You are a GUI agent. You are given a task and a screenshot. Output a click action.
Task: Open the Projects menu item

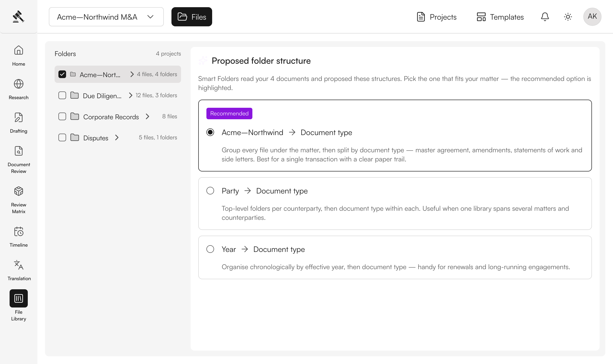437,17
